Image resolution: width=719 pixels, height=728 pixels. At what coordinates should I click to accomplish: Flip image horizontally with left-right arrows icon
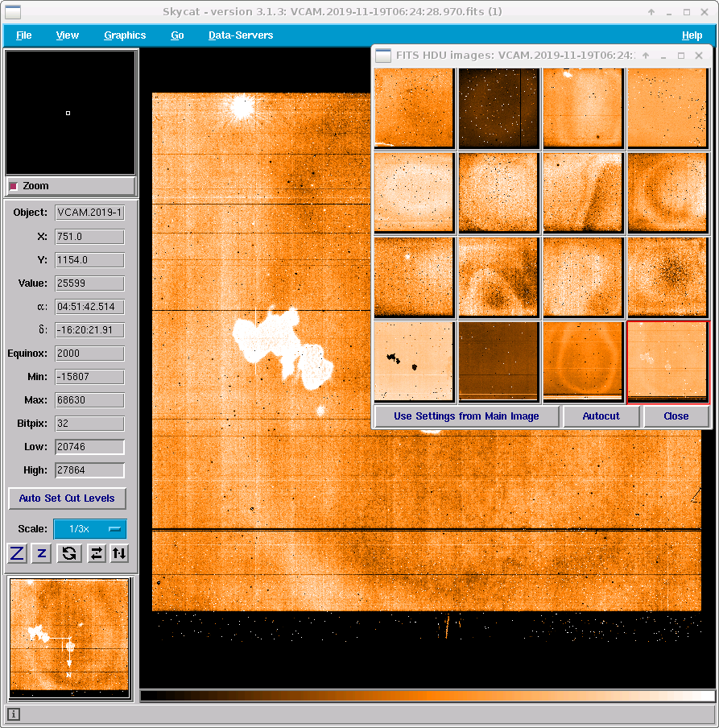coord(96,553)
